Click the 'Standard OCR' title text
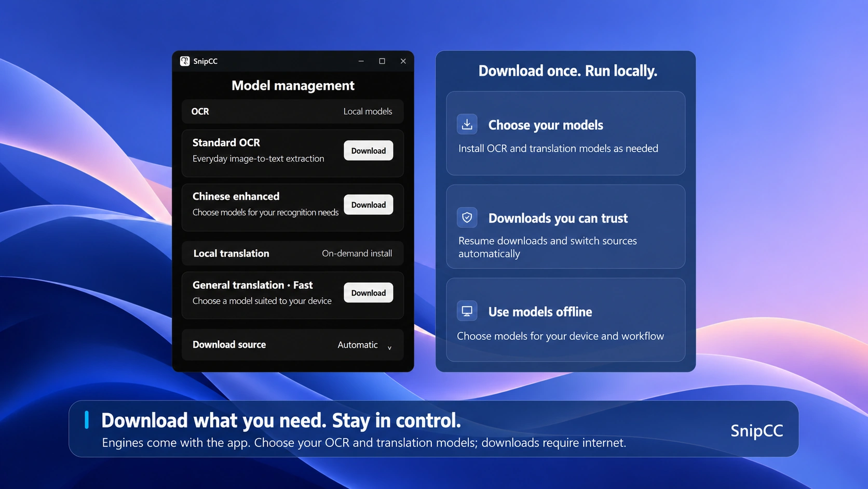The height and width of the screenshot is (489, 868). coord(226,142)
